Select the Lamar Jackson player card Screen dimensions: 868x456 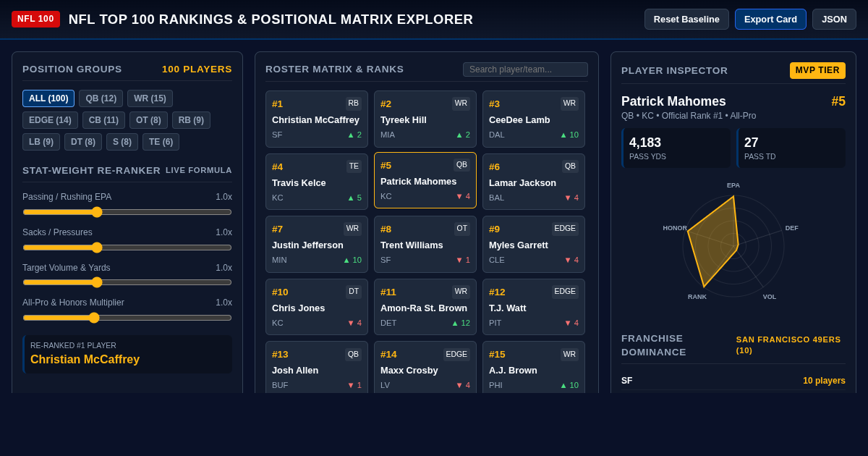[x=534, y=182]
